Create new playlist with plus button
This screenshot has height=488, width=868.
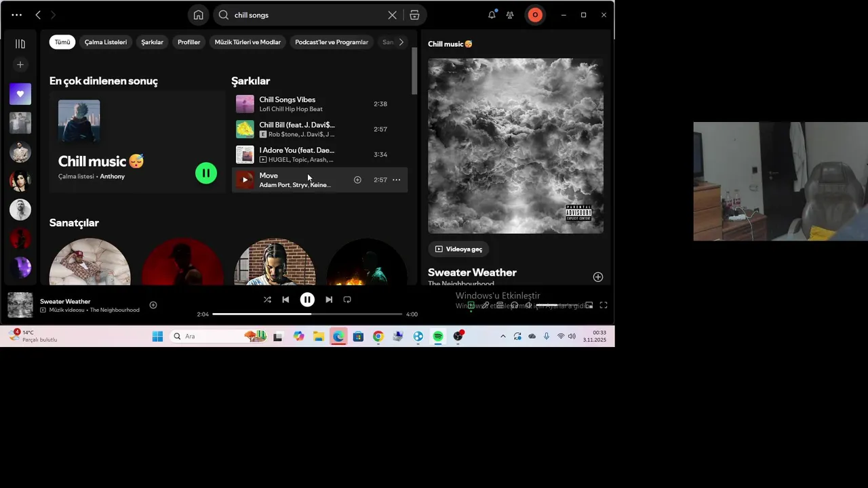20,65
